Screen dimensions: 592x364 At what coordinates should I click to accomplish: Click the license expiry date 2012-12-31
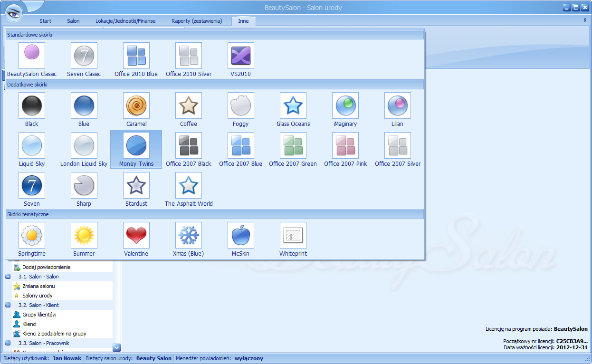(x=572, y=347)
